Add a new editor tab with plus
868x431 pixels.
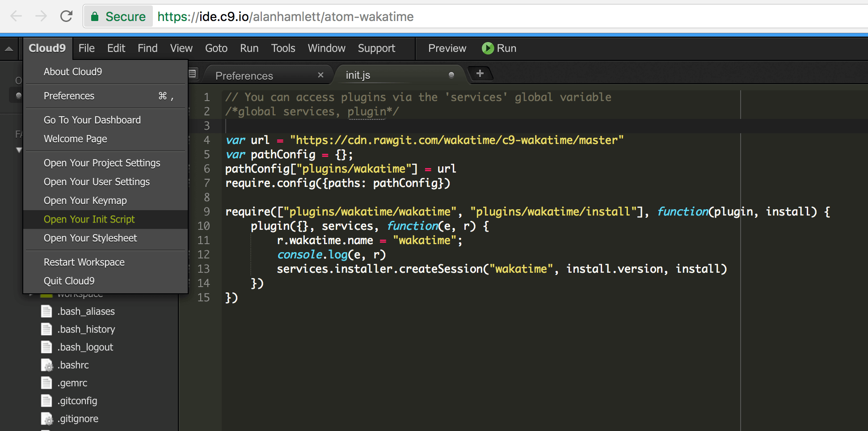[x=480, y=73]
